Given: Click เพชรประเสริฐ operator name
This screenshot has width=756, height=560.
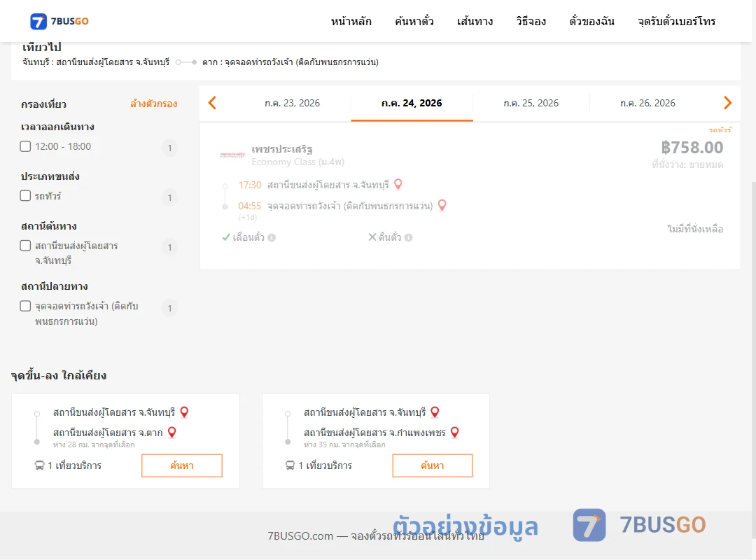Looking at the screenshot, I should (282, 149).
